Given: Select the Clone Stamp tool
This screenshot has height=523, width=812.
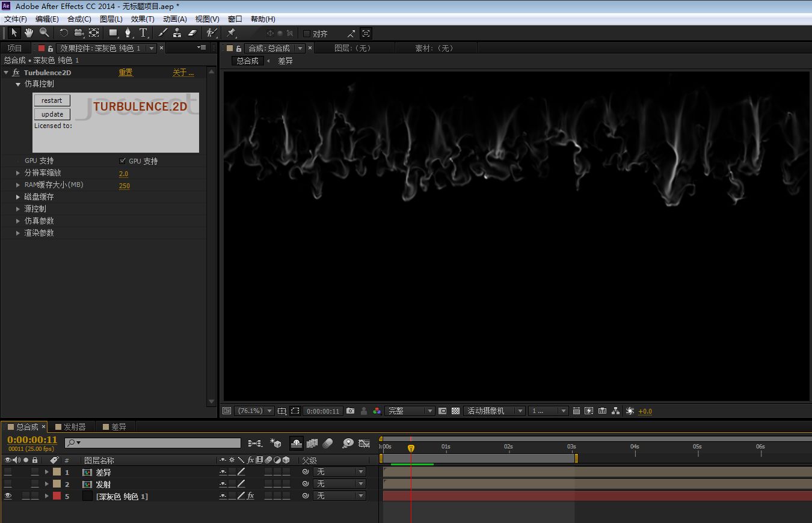Looking at the screenshot, I should [177, 33].
